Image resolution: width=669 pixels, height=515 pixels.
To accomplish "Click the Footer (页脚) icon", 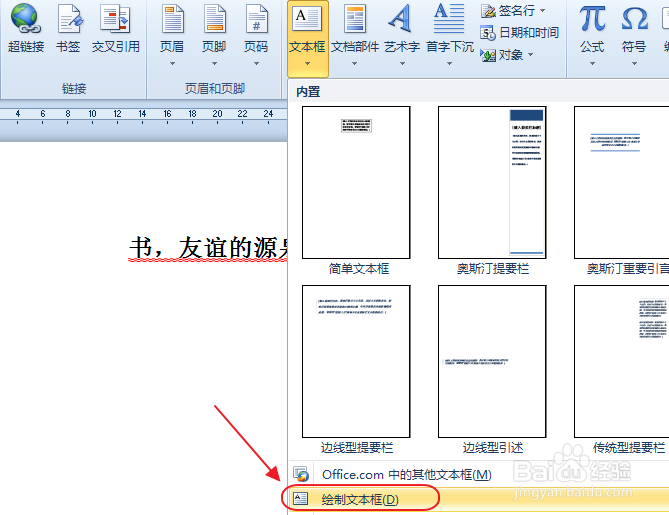I will (215, 19).
